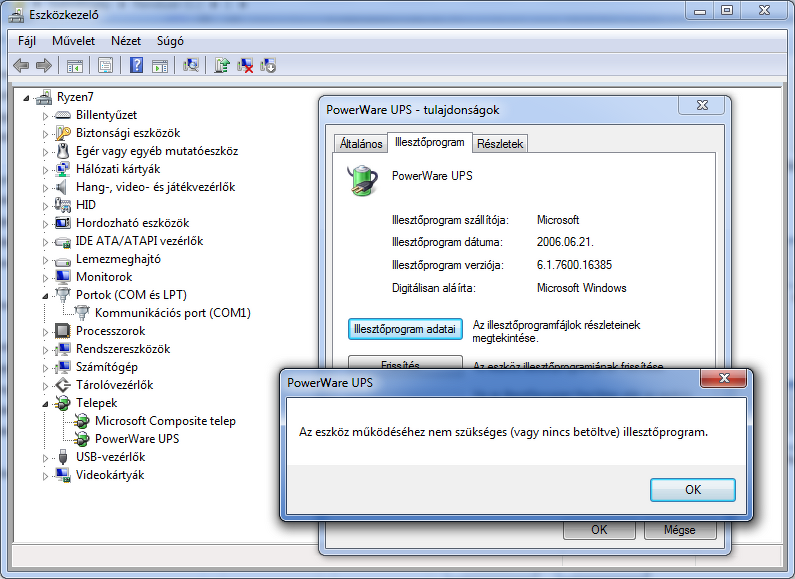Toggle the action pane toolbar icon

pyautogui.click(x=160, y=65)
